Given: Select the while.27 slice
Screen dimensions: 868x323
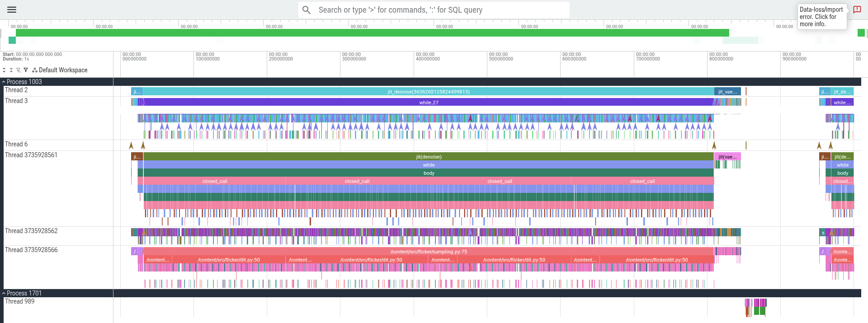Looking at the screenshot, I should [429, 103].
